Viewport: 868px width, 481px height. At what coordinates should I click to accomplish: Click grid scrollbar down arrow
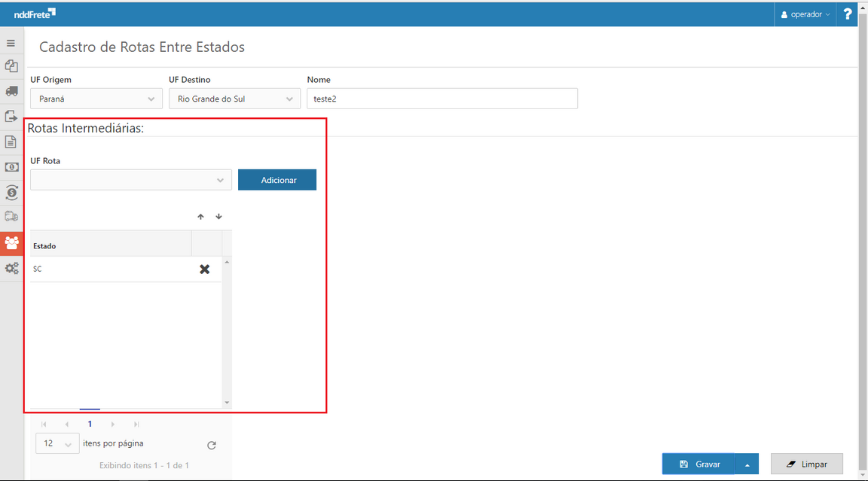point(227,403)
